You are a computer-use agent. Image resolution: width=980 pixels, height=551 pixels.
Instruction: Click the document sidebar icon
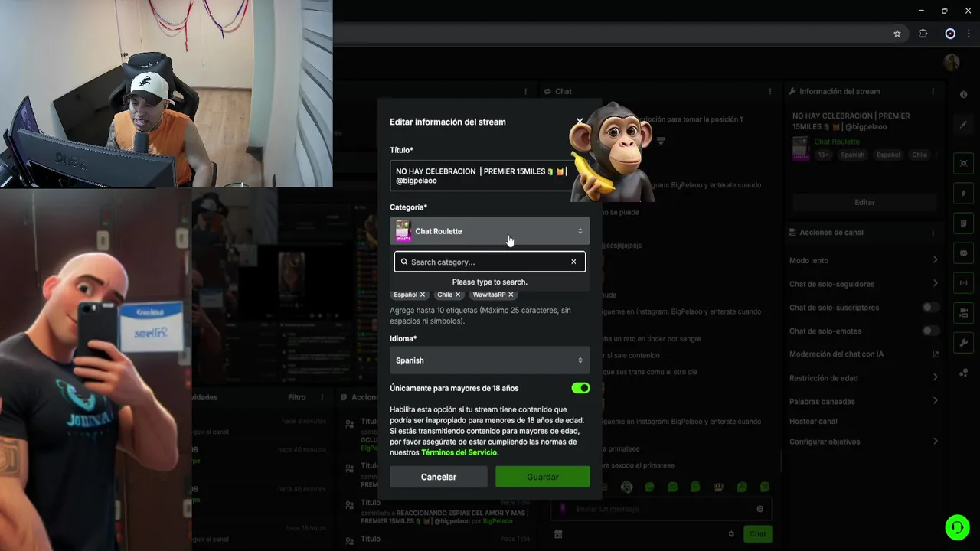(x=963, y=223)
